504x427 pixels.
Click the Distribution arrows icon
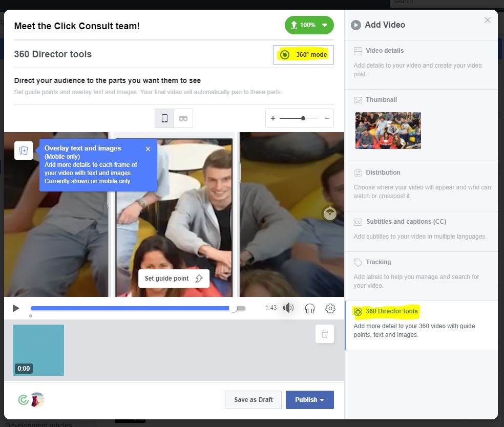click(x=358, y=173)
